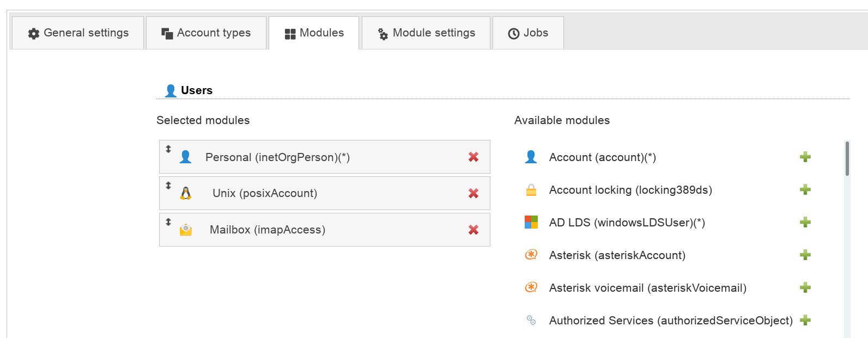868x338 pixels.
Task: Remove the Personal (inetOrgPerson) module
Action: coord(473,157)
